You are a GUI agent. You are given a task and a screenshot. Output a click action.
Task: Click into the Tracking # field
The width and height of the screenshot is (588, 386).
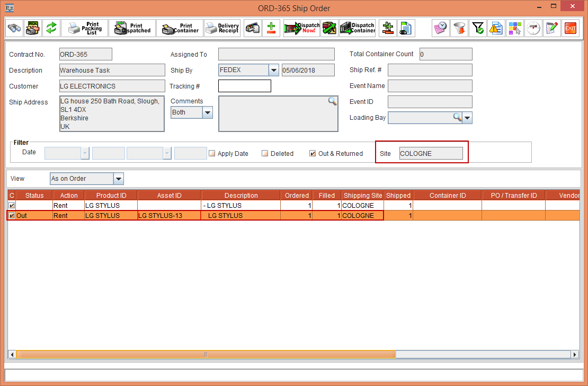pos(244,86)
